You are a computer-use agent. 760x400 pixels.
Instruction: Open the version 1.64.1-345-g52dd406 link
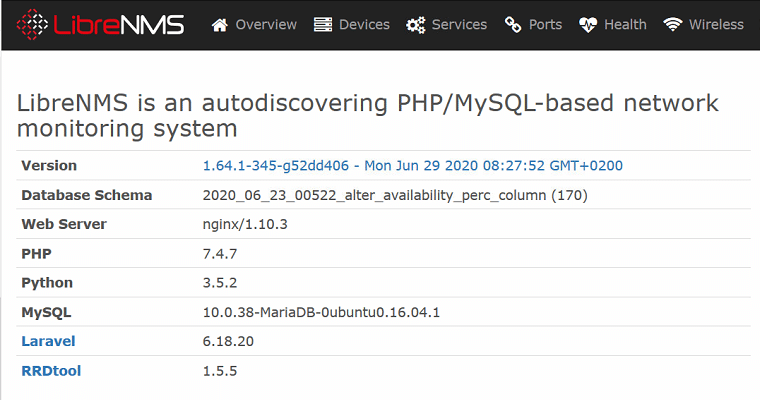tap(412, 166)
